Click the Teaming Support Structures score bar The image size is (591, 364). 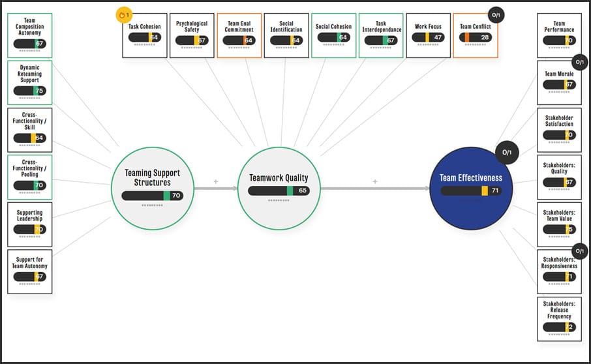click(x=152, y=196)
